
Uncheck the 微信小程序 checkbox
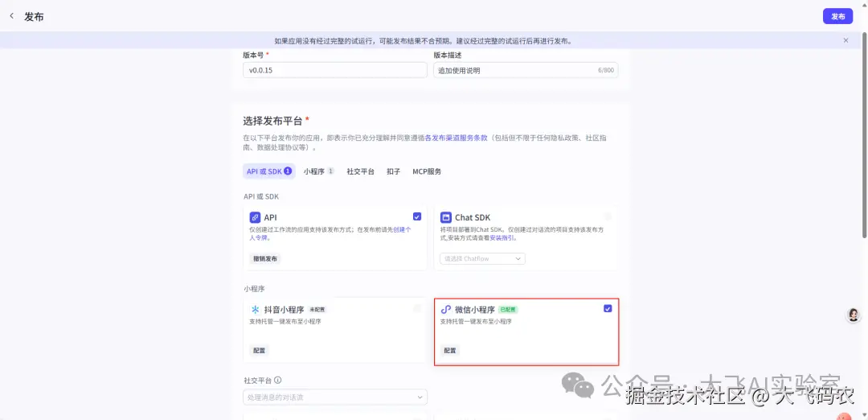tap(608, 309)
